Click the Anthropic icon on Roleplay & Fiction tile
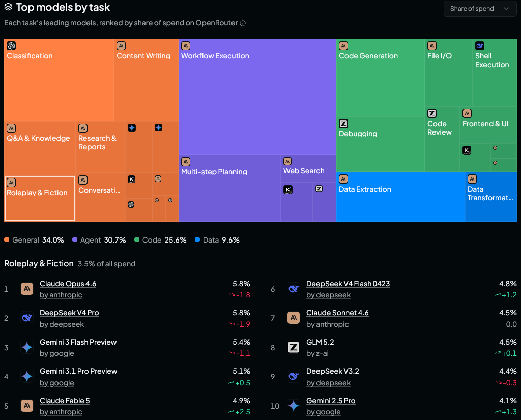Image resolution: width=521 pixels, height=420 pixels. tap(11, 182)
